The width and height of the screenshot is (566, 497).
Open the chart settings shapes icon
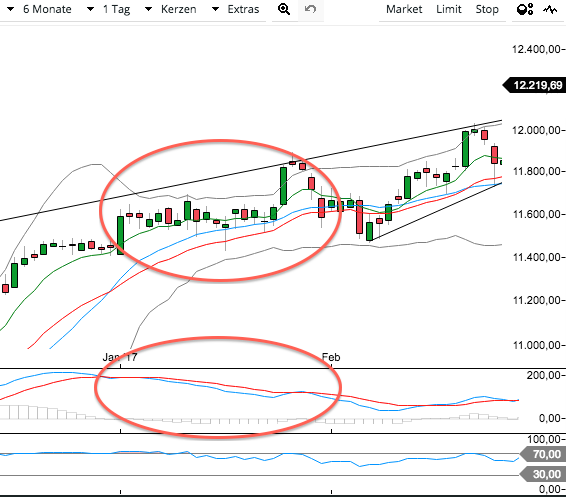(x=525, y=9)
